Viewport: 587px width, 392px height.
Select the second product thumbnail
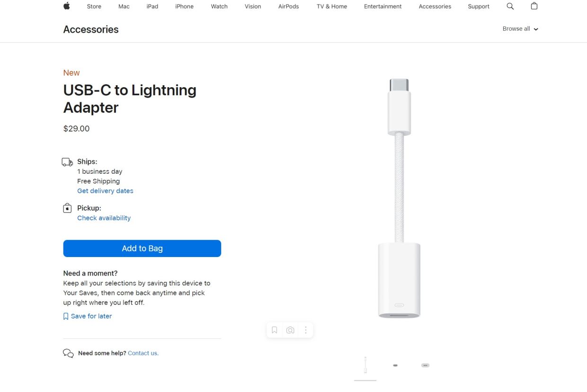[x=395, y=365]
